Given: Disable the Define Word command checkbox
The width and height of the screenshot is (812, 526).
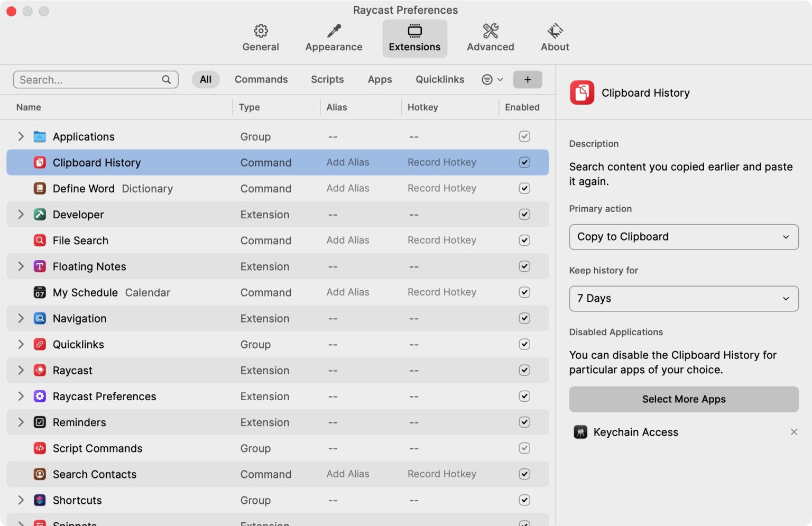Looking at the screenshot, I should 524,188.
